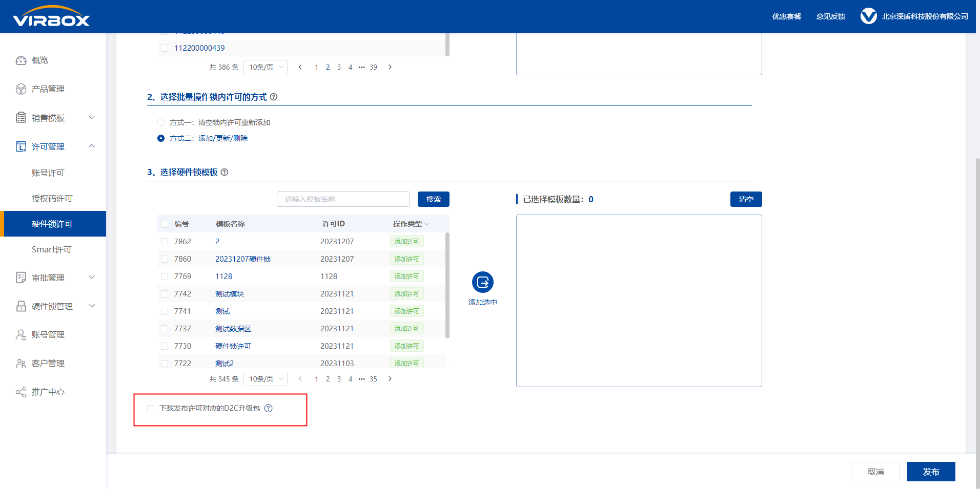Image resolution: width=980 pixels, height=489 pixels.
Task: Click the round 添加选中 arrow icon
Action: pos(483,282)
